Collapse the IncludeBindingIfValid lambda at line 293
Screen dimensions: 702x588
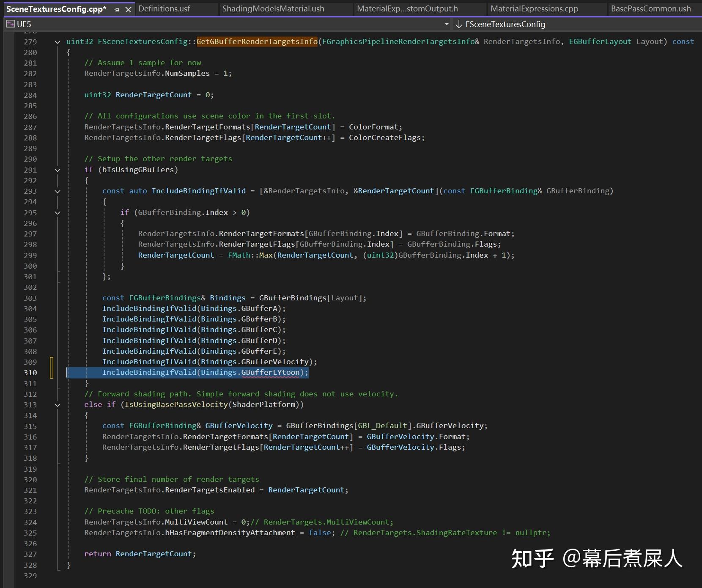58,191
